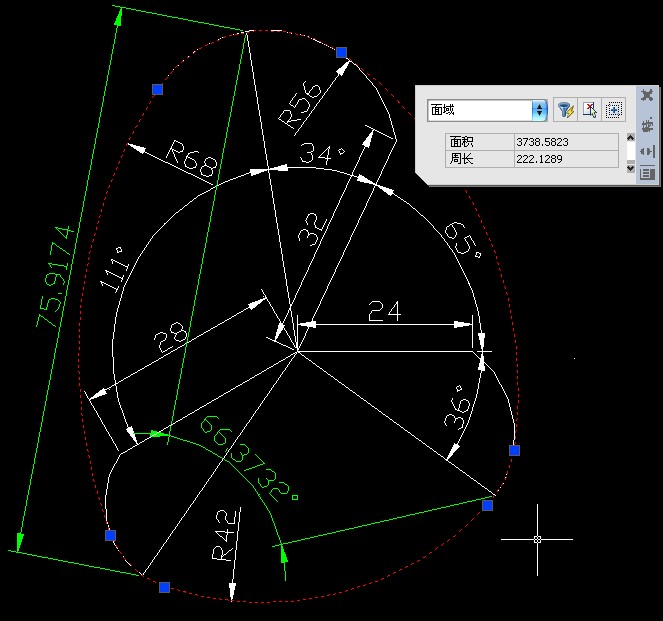663x621 pixels.
Task: Click the Quick Select funnel icon
Action: 565,110
